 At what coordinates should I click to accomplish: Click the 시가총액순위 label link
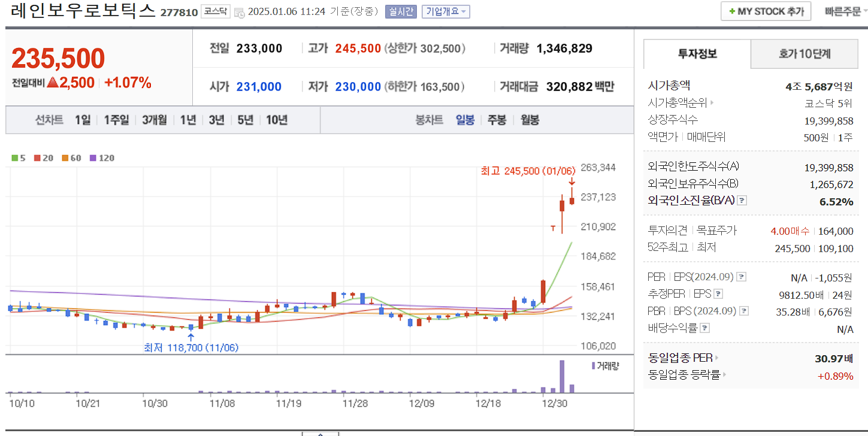(x=678, y=103)
